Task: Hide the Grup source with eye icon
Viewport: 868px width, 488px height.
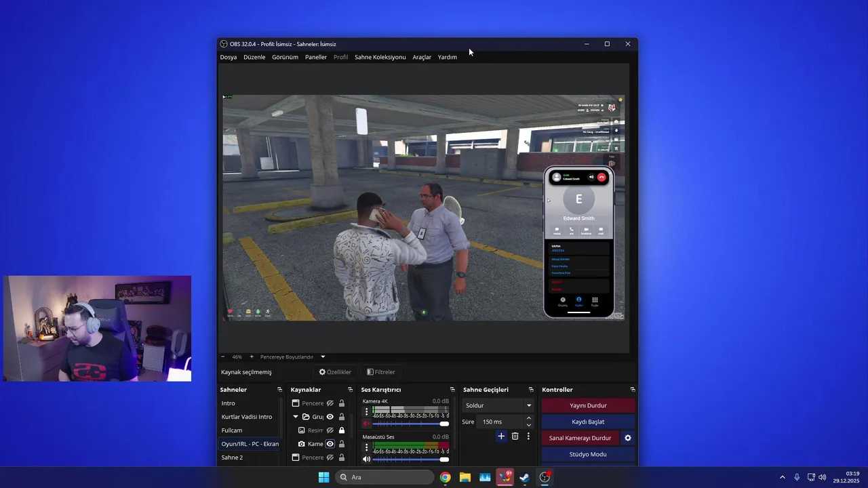Action: (x=330, y=417)
